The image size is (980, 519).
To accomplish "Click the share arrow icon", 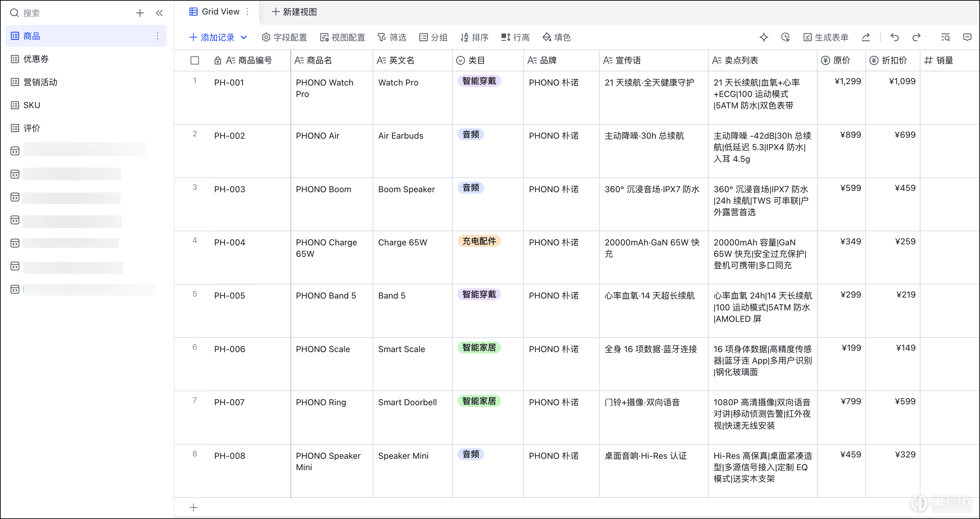I will [866, 37].
